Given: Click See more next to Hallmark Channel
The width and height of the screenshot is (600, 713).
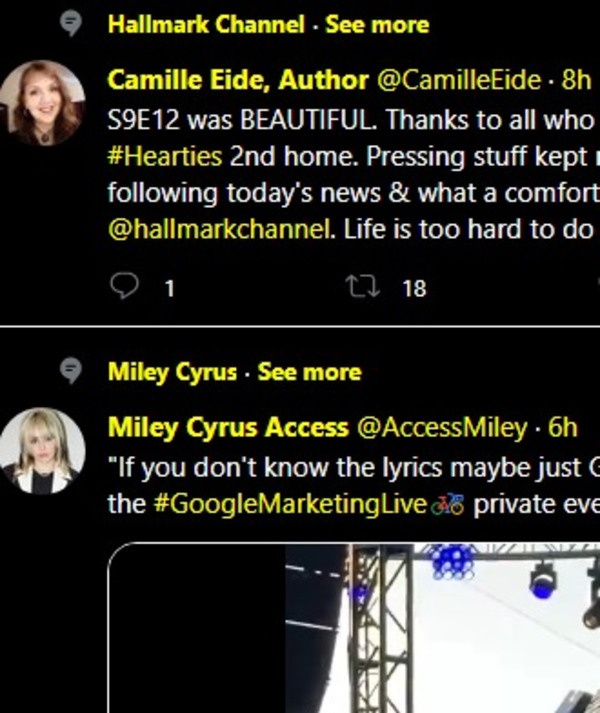Looking at the screenshot, I should (x=377, y=25).
